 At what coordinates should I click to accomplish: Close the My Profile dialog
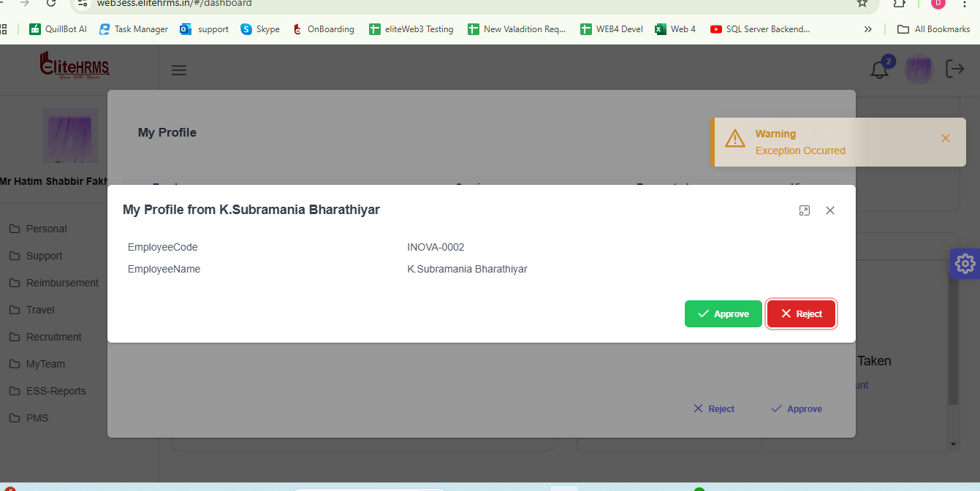point(830,210)
